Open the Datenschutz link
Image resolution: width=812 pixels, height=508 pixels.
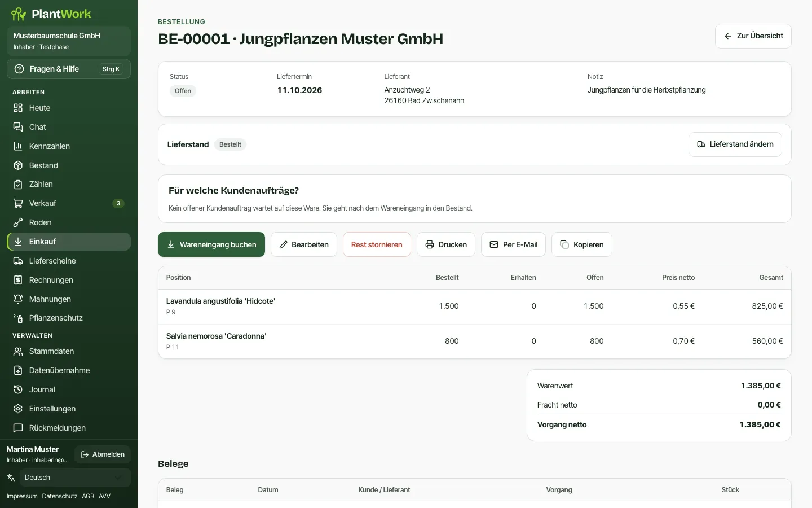tap(60, 496)
